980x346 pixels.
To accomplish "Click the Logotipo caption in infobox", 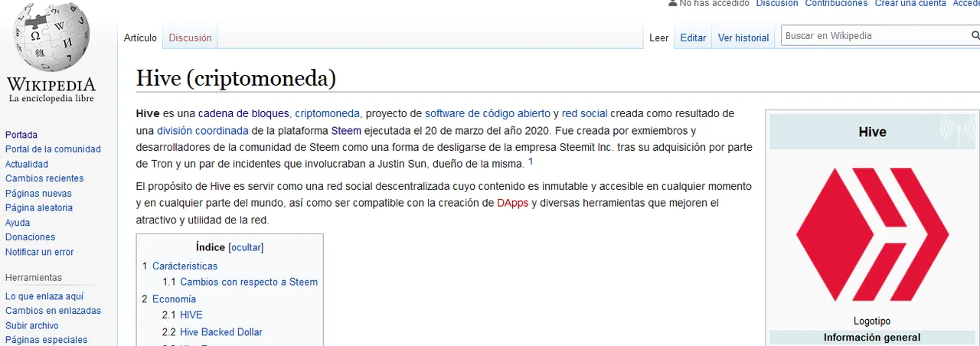I will (872, 322).
